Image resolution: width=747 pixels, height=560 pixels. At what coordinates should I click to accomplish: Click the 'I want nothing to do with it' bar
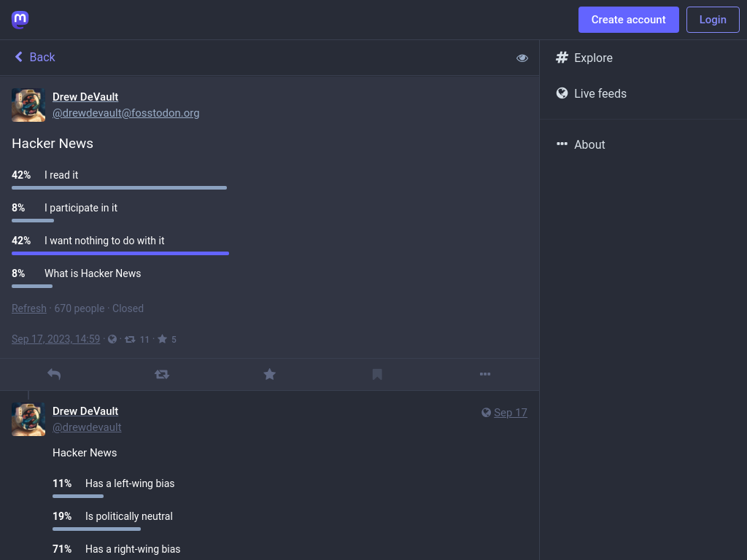point(120,253)
